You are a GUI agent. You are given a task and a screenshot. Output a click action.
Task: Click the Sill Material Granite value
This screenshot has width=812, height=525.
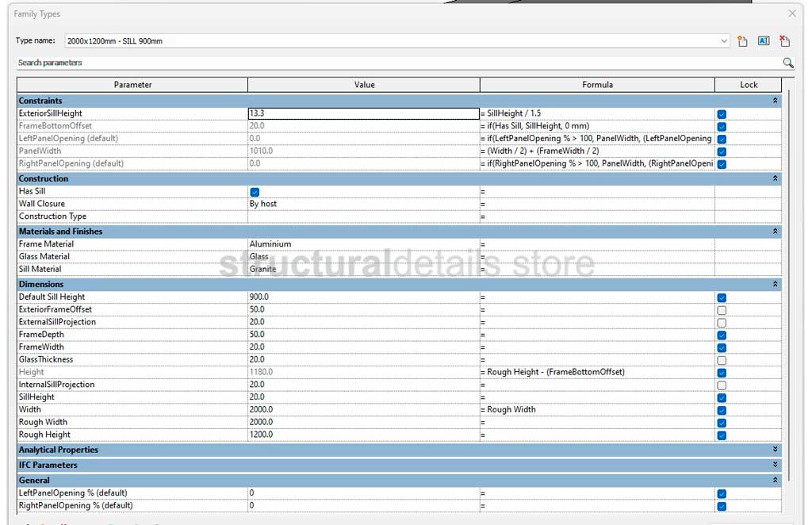point(362,270)
